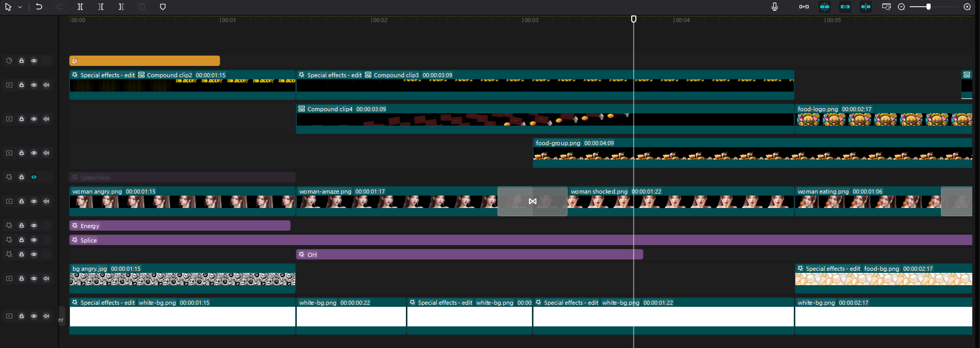Click the timeline zoom slider handle
This screenshot has height=348, width=980.
(929, 7)
